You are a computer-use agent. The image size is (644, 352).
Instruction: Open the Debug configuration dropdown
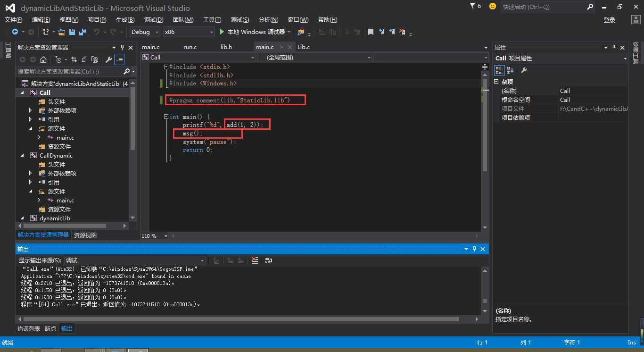click(146, 32)
